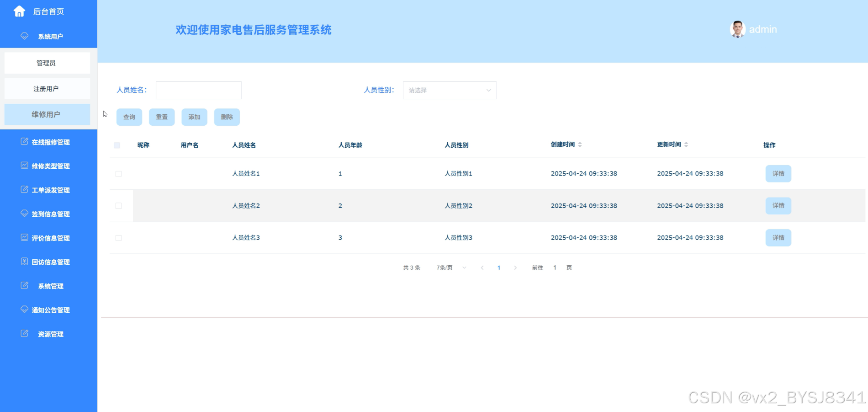868x412 pixels.
Task: Click the 用户名 column header
Action: coord(190,145)
